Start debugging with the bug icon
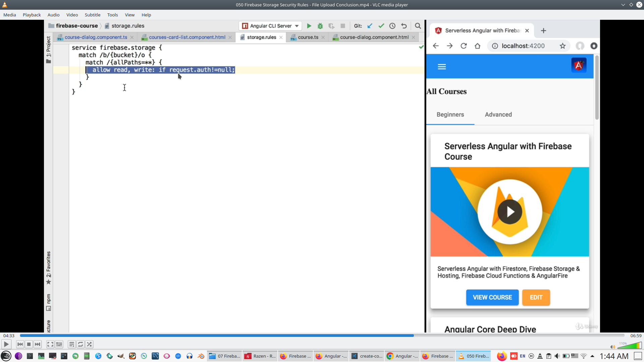This screenshot has height=362, width=644. tap(320, 26)
